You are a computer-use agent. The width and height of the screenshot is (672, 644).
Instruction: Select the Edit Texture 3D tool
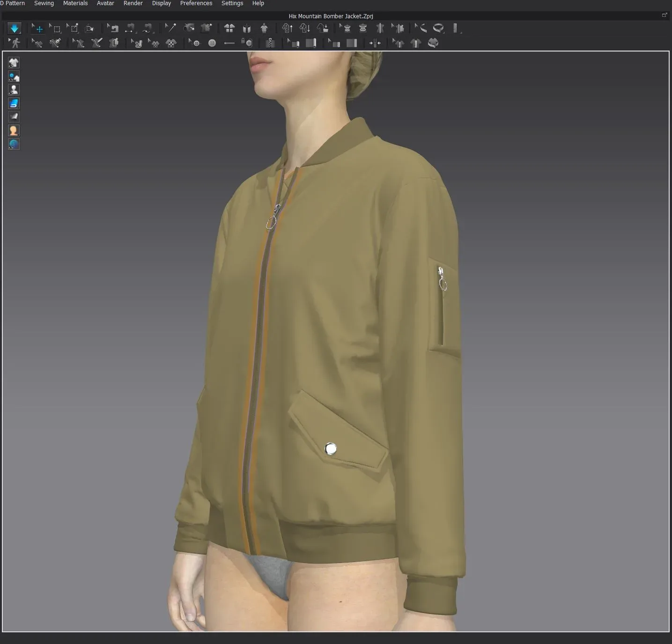(136, 44)
